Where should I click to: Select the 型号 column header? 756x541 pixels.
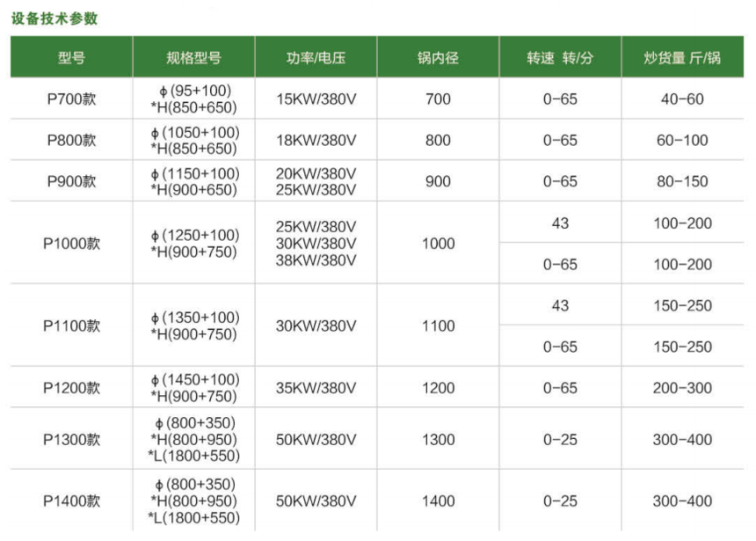click(71, 58)
